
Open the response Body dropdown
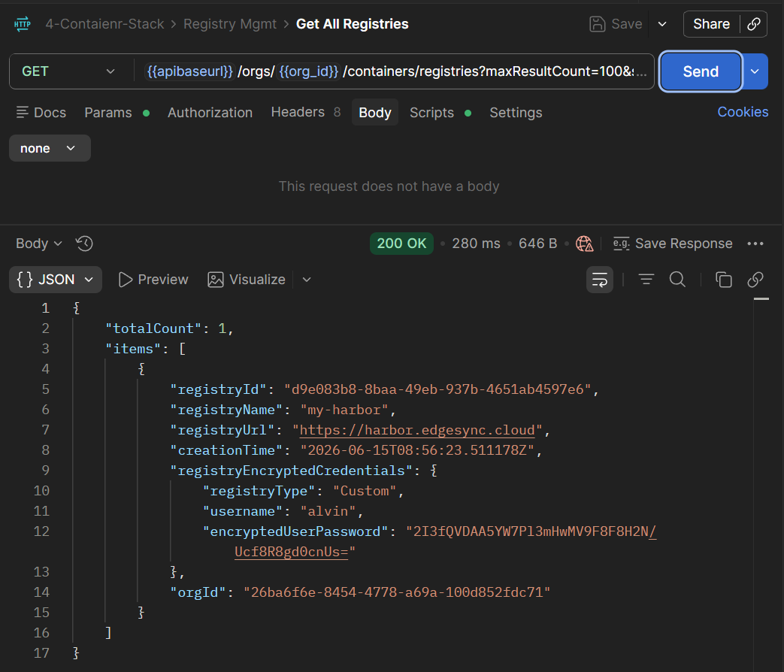pyautogui.click(x=39, y=244)
